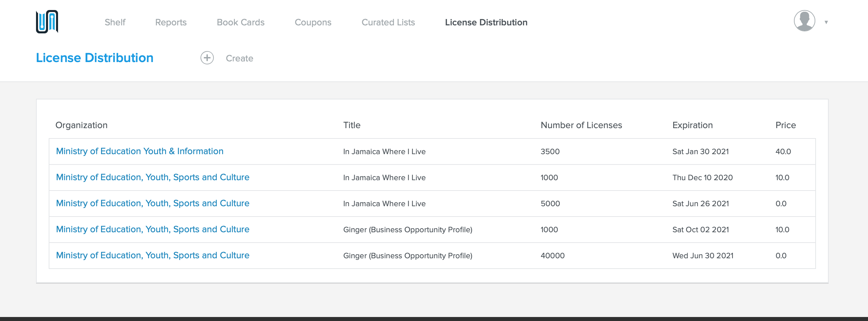Select 1000 licenses in Dec 10 row

(549, 178)
